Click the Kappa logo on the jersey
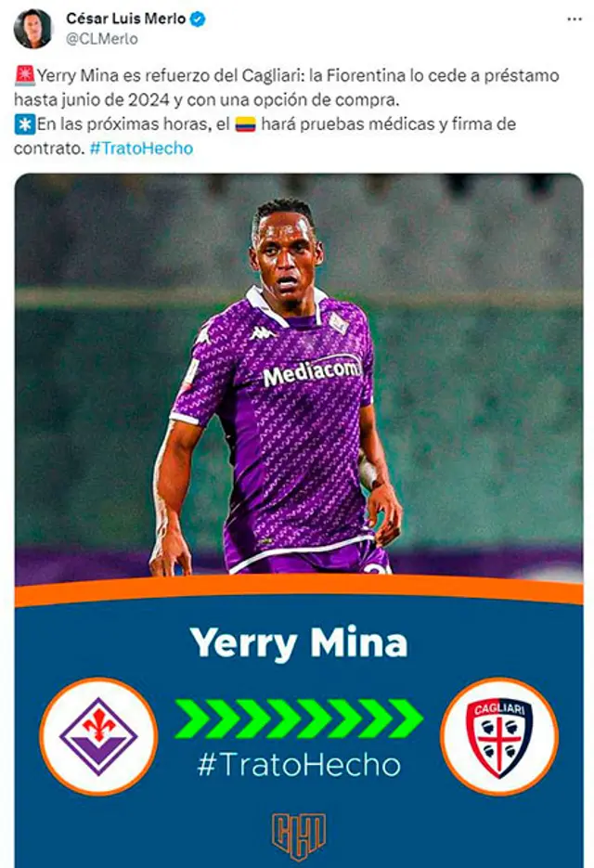Screen dimensions: 594x868 (264, 332)
